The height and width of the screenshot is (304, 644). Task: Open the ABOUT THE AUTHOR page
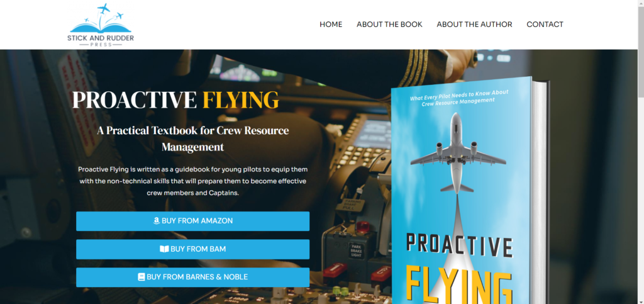(x=474, y=25)
